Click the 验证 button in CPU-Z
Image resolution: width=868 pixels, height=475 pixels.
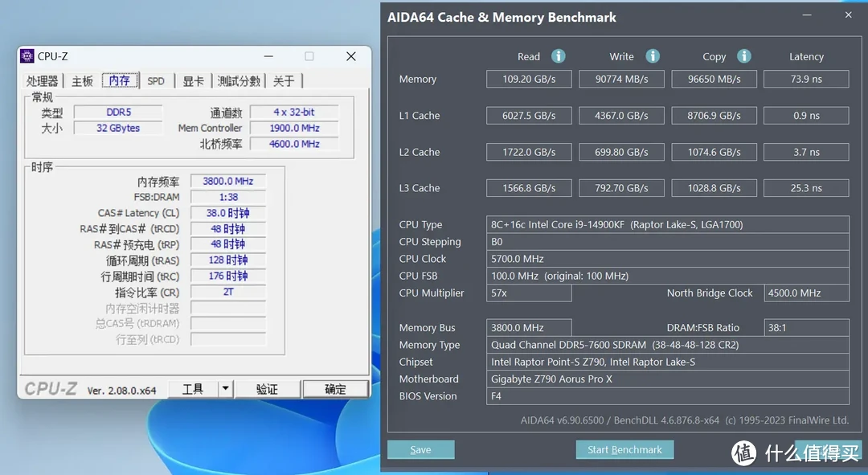point(267,389)
